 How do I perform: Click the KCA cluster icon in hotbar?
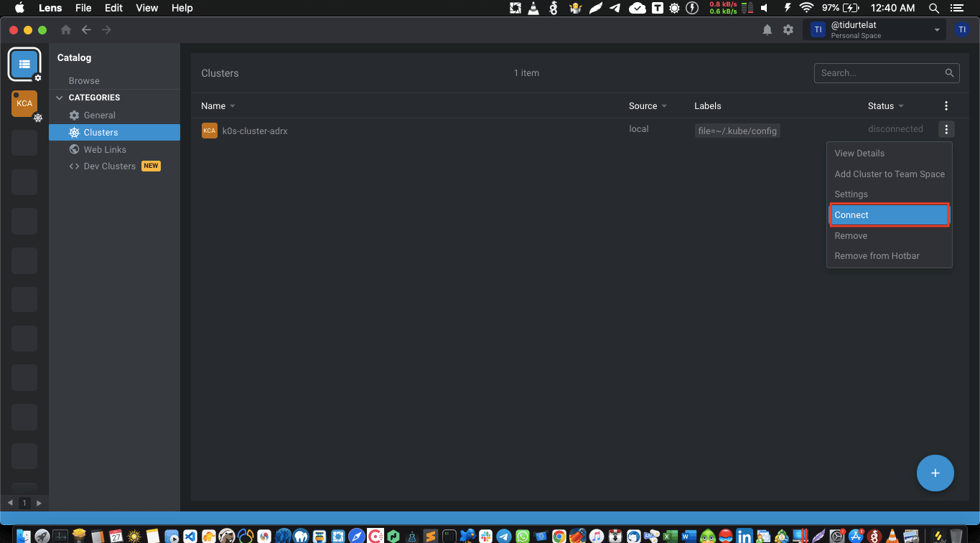tap(24, 103)
